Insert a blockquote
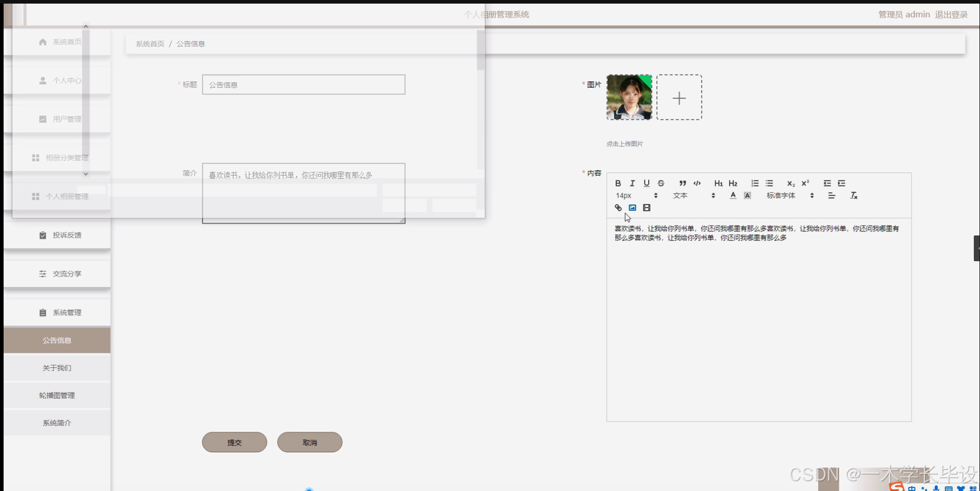The height and width of the screenshot is (491, 980). click(683, 183)
